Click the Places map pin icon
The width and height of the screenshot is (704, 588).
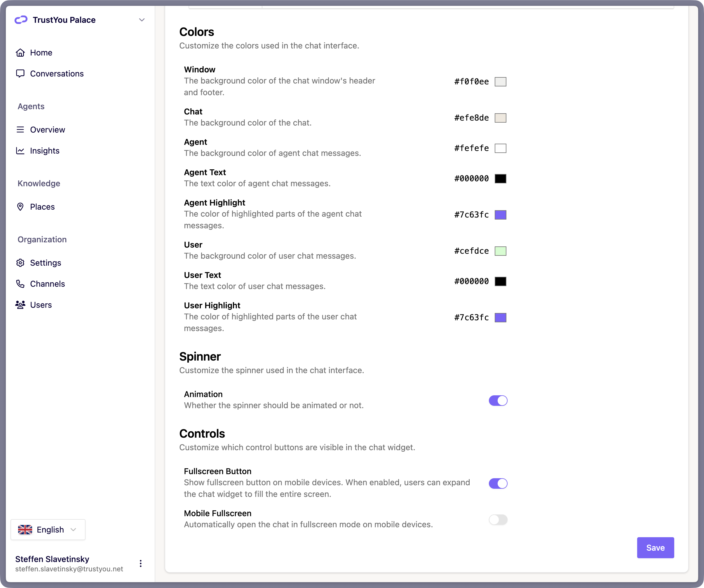pyautogui.click(x=20, y=207)
